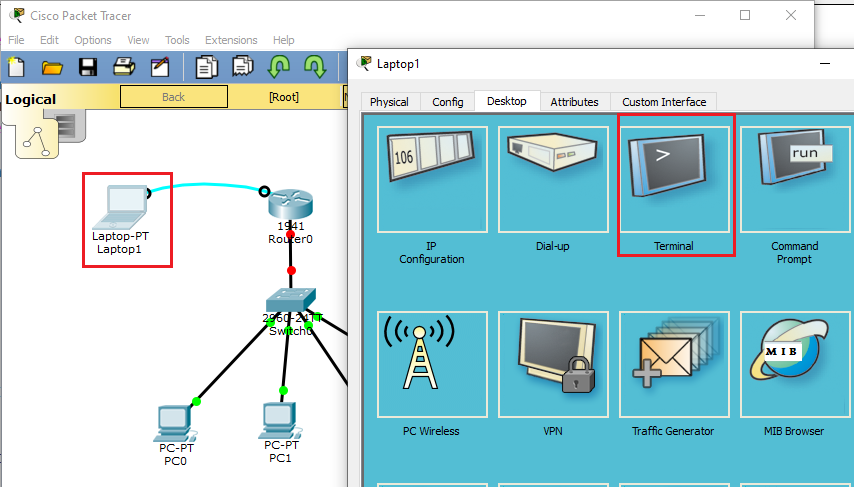Click the New file toolbar icon
This screenshot has height=487, width=854.
(x=16, y=68)
